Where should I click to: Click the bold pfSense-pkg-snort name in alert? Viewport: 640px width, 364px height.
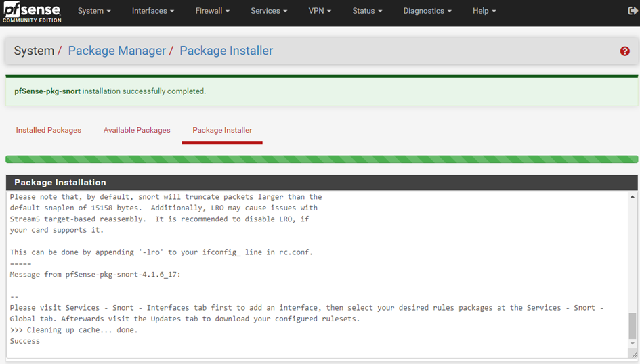coord(47,91)
